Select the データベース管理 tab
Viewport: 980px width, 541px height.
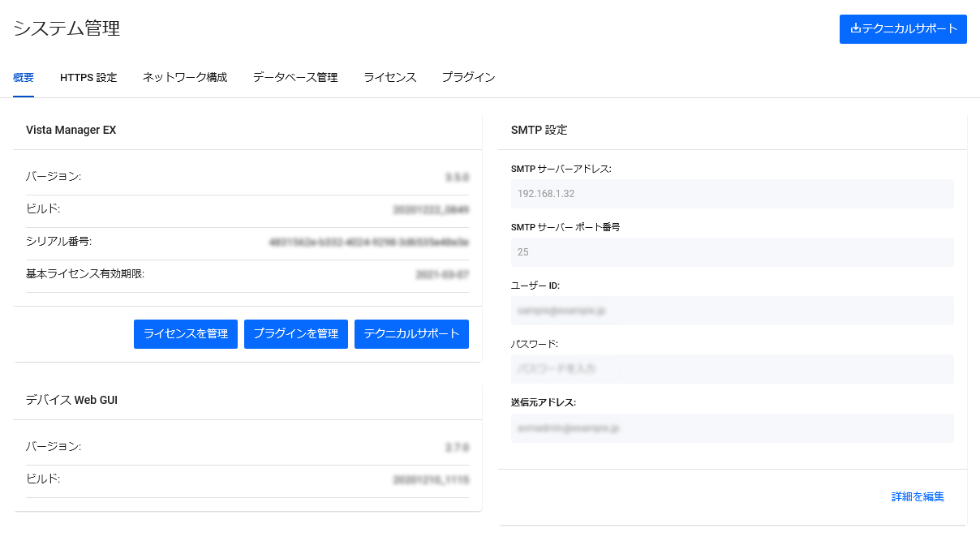tap(294, 77)
